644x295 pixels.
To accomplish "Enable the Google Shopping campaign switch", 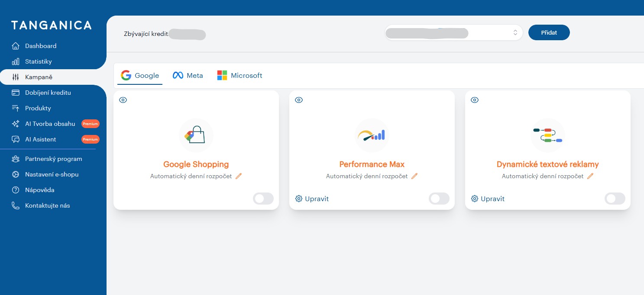I will 263,199.
